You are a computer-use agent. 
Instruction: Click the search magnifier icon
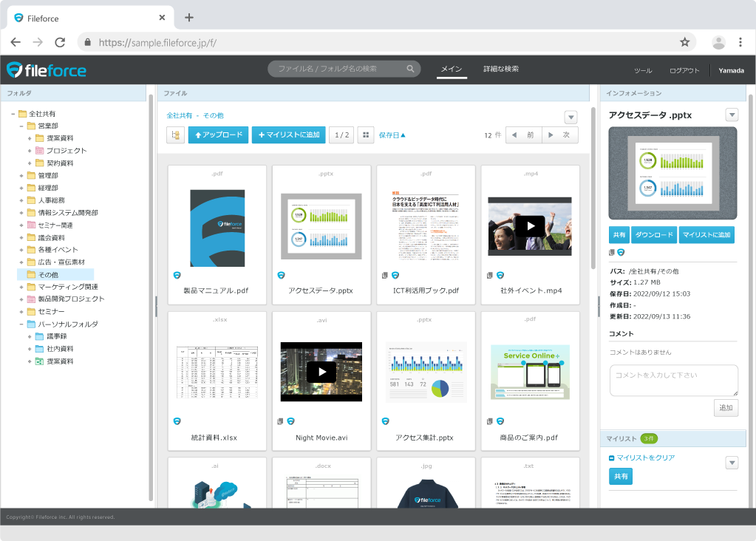click(x=411, y=69)
